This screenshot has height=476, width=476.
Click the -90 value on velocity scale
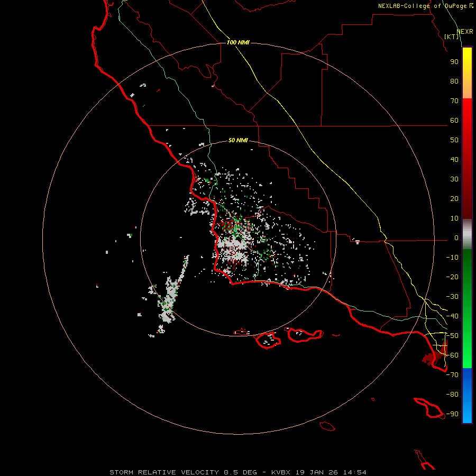pyautogui.click(x=452, y=414)
